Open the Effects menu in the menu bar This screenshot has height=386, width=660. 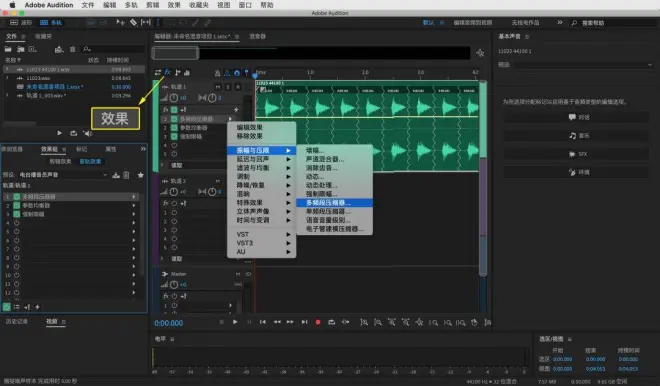[174, 5]
